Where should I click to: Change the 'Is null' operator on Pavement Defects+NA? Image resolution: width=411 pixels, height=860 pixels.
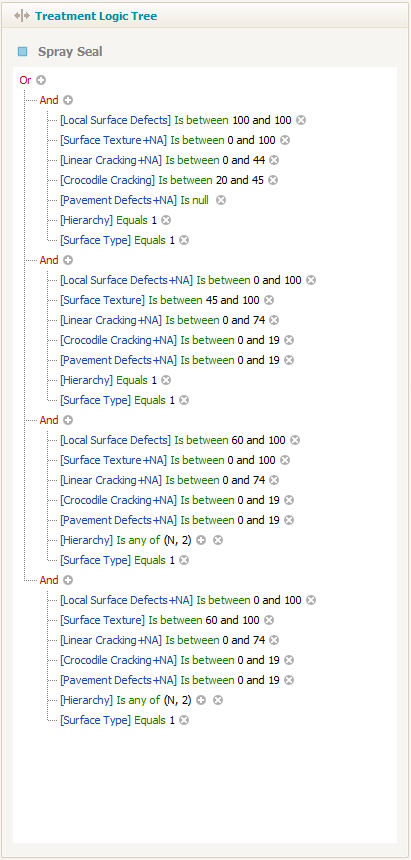[194, 200]
